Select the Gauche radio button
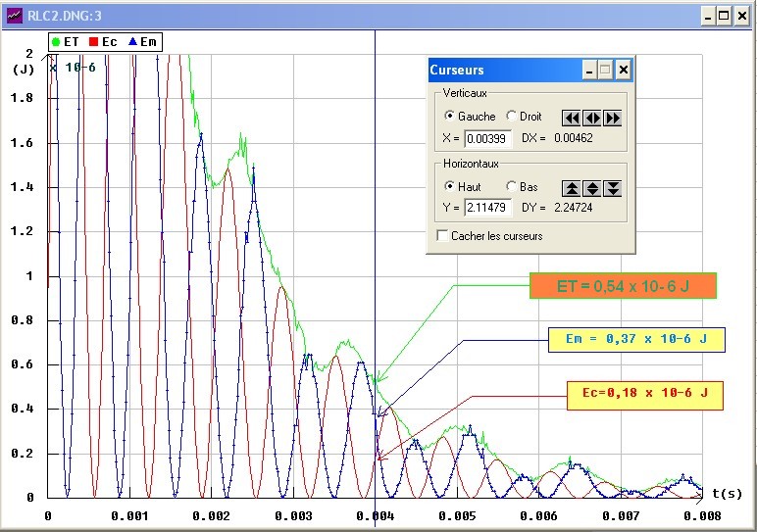The image size is (757, 532). pos(450,117)
